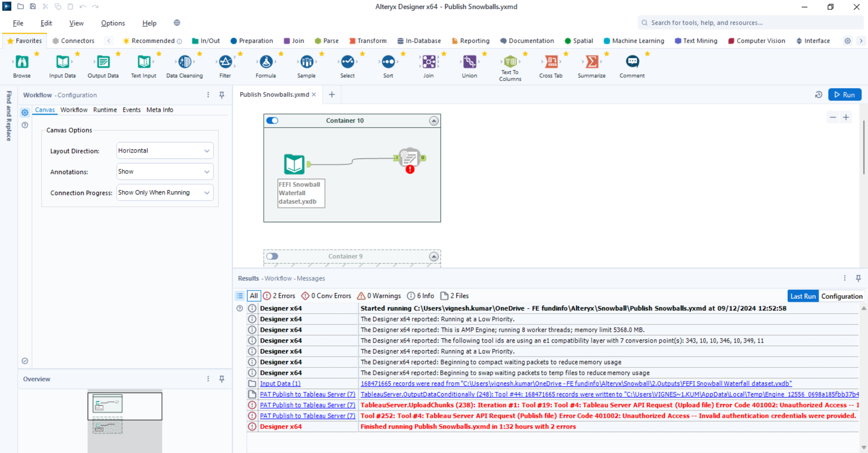Open the Input Data (1) result link
Screen dimensions: 868x453
pos(280,383)
